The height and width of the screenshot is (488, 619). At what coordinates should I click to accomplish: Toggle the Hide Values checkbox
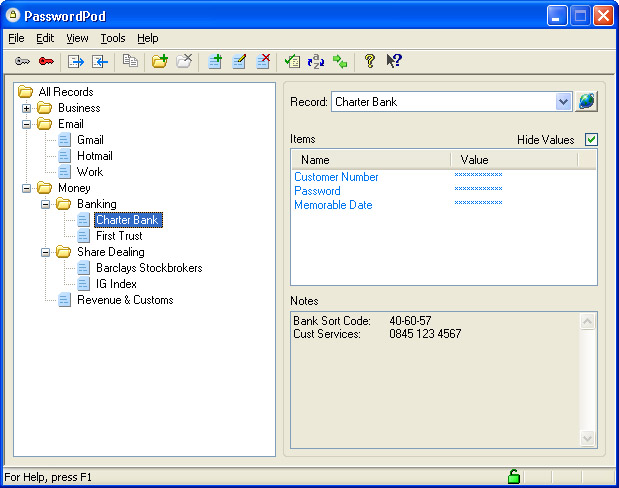click(x=591, y=139)
